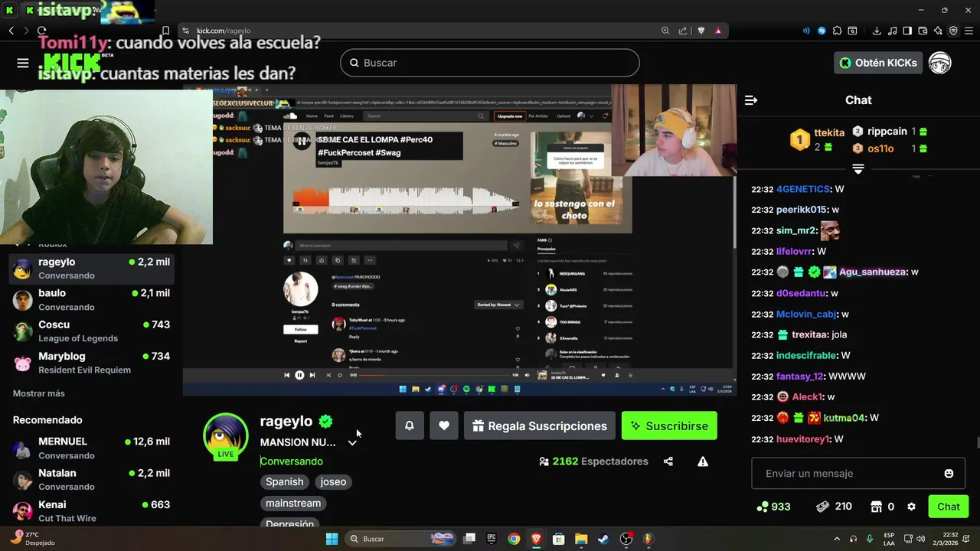Open Steam from the taskbar
The width and height of the screenshot is (980, 551).
point(603,539)
